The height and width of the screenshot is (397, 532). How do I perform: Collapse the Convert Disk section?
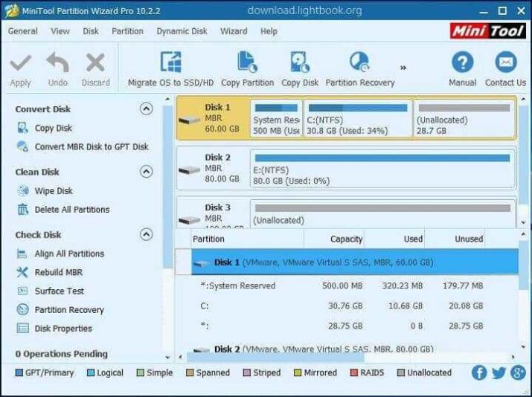147,109
